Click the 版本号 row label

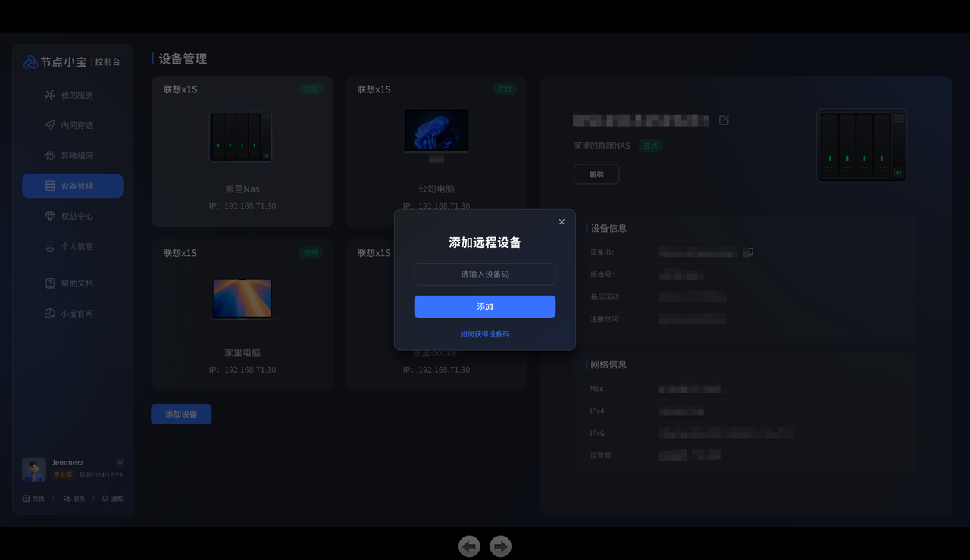tap(602, 274)
